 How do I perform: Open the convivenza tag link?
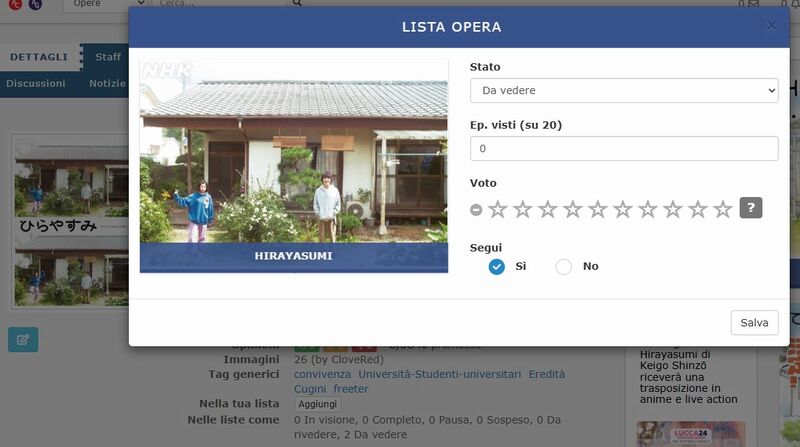(323, 374)
